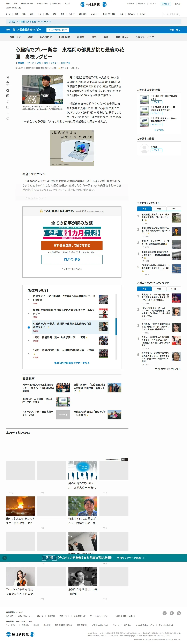Open timeline item 惜敗の近大和歌山
This screenshot has height=644, width=187.
click(x=64, y=311)
